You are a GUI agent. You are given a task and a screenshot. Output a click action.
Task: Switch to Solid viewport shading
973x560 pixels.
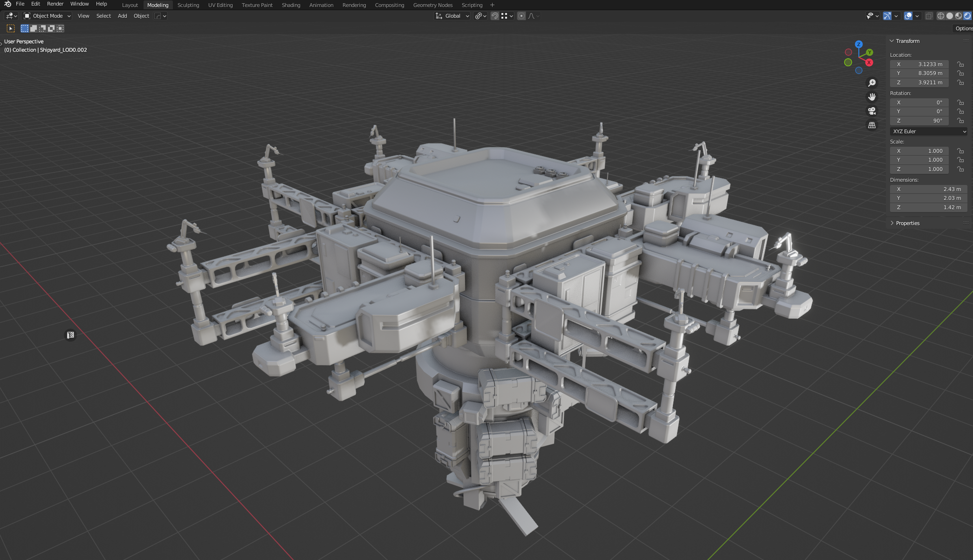click(950, 16)
